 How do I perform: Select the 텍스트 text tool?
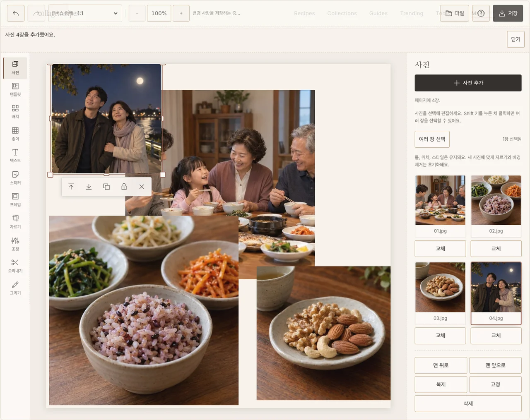(15, 156)
